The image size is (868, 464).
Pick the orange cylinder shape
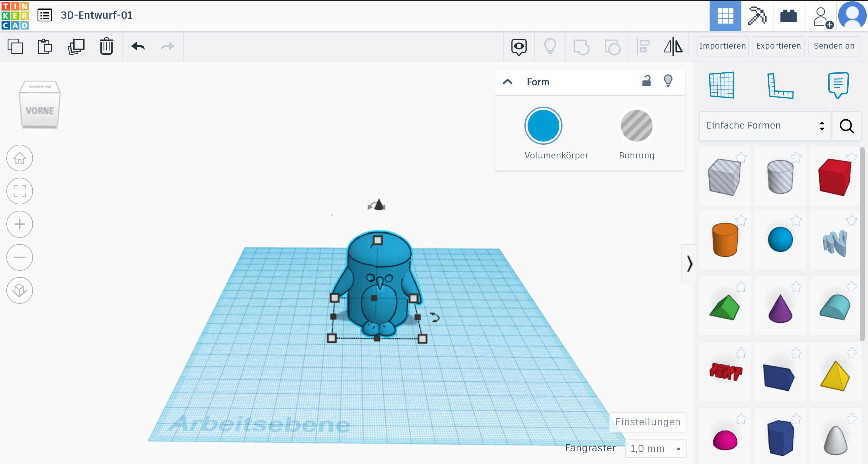[x=725, y=240]
